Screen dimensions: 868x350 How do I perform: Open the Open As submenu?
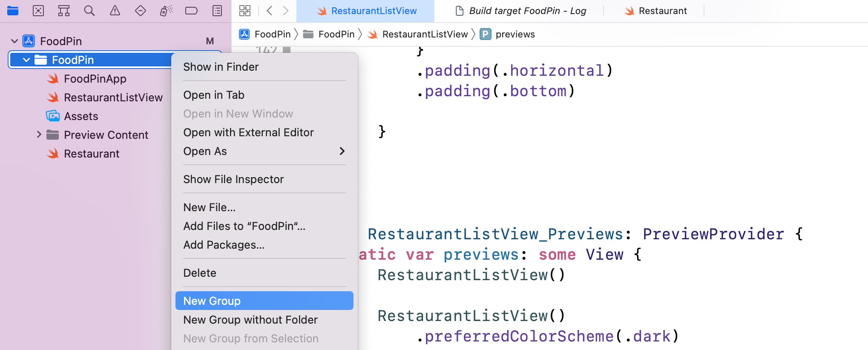coord(205,151)
